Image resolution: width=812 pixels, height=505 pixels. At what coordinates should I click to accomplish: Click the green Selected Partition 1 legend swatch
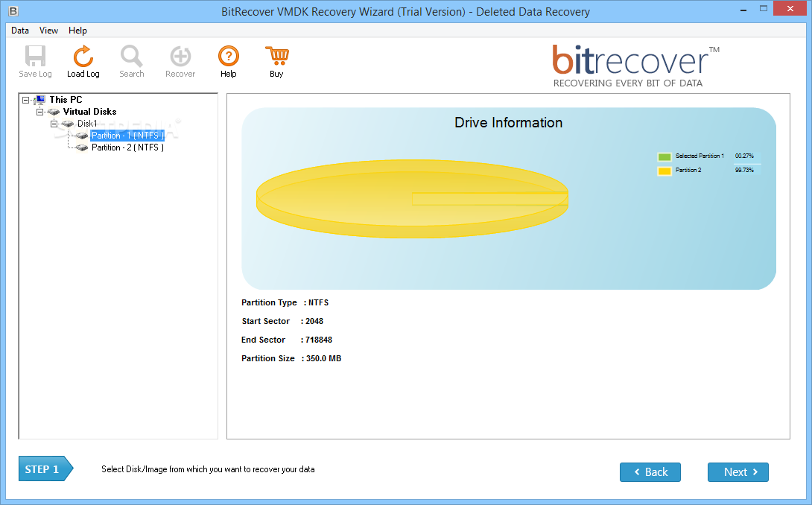[x=664, y=156]
